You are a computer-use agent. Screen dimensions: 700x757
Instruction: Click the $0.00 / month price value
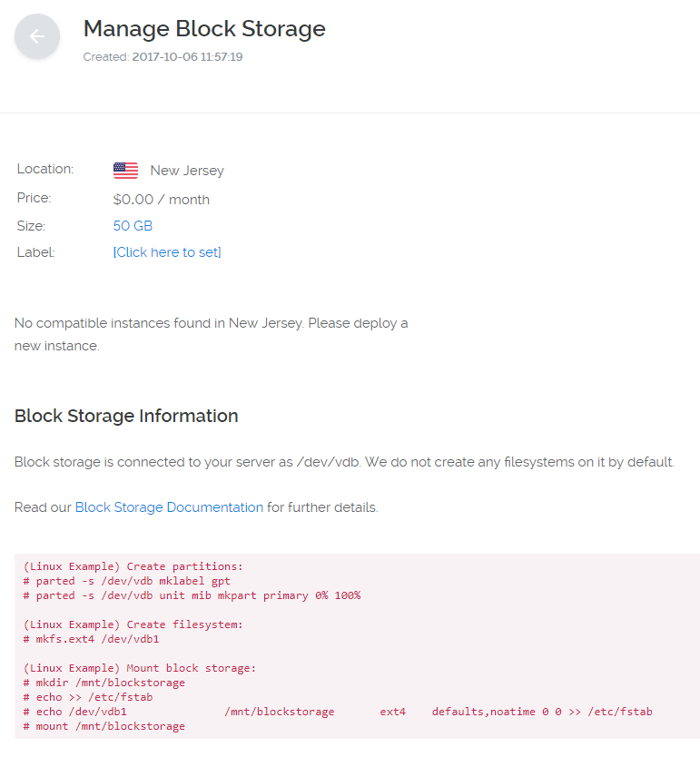click(x=162, y=200)
